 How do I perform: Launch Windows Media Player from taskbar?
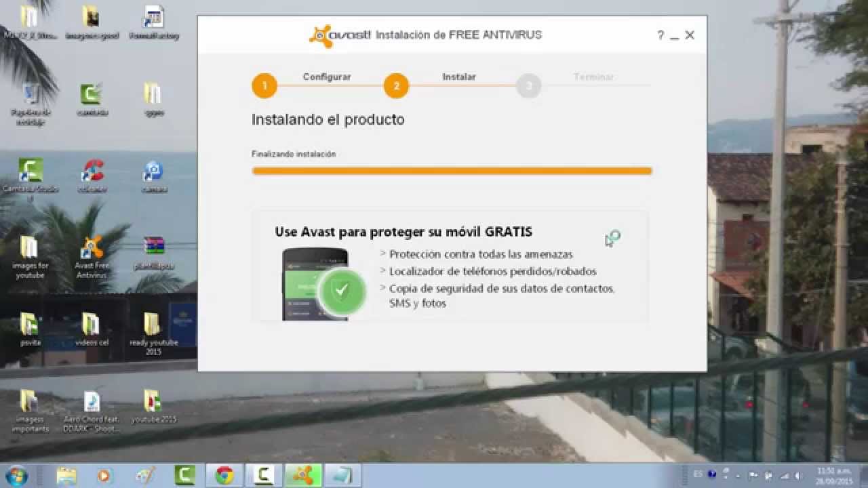coord(104,476)
